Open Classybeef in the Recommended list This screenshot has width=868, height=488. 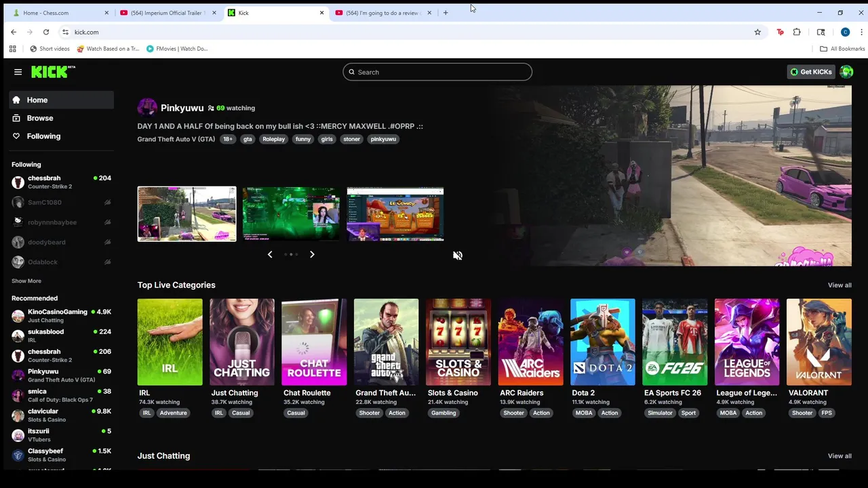pyautogui.click(x=62, y=455)
